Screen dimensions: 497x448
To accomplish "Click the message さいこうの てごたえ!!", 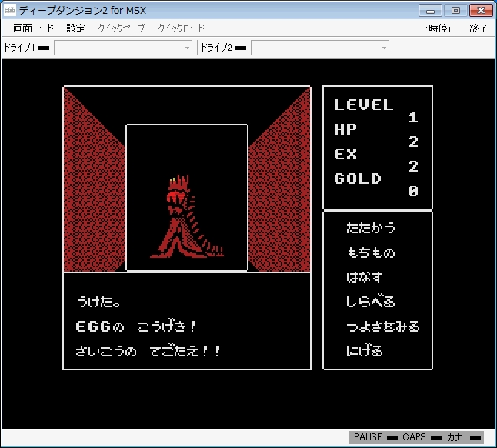I will coord(148,351).
